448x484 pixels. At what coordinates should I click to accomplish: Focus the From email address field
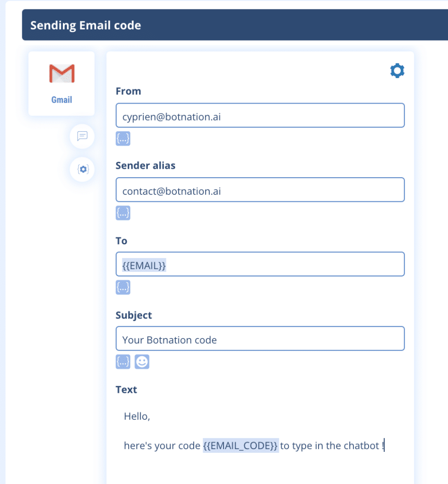pos(260,115)
